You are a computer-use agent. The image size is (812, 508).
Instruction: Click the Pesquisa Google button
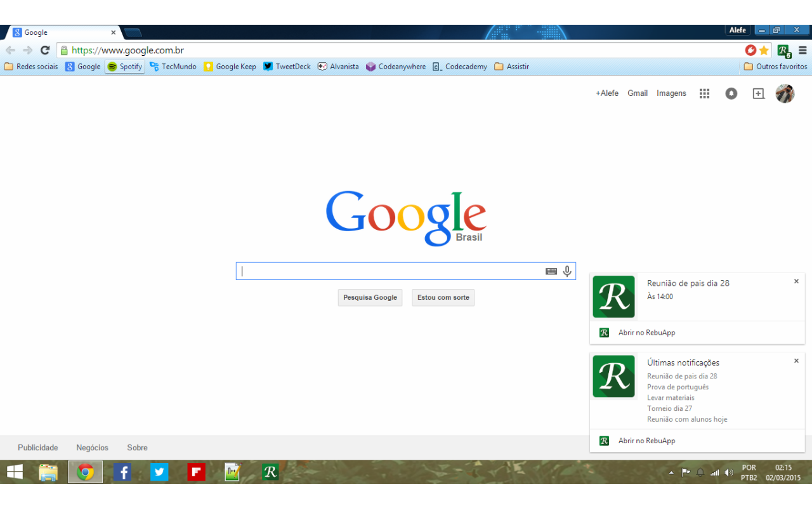click(x=370, y=298)
